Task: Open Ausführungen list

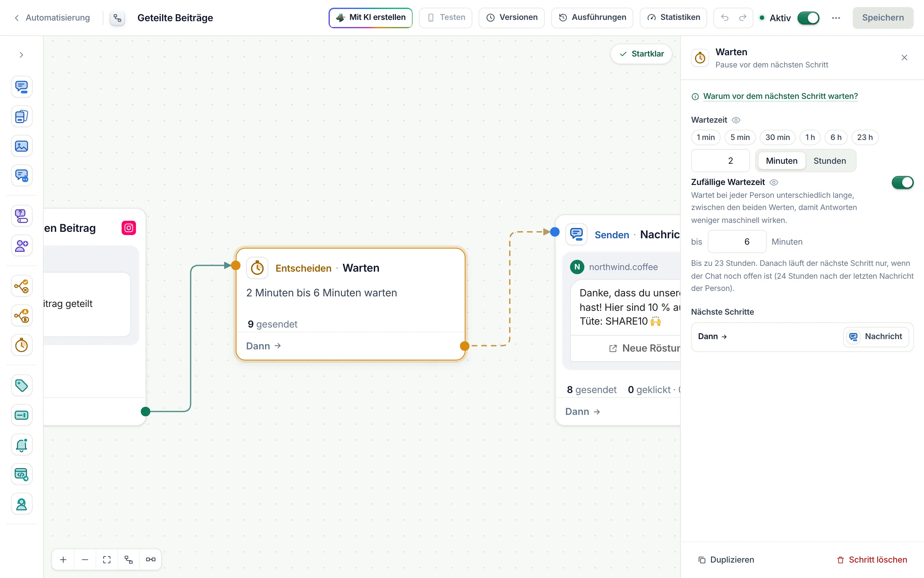Action: pyautogui.click(x=592, y=18)
